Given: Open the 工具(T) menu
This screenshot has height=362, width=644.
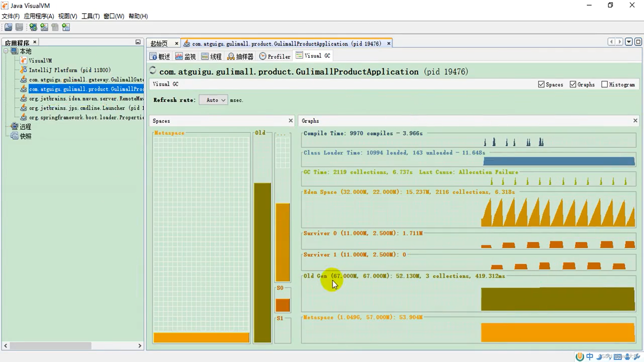Looking at the screenshot, I should pyautogui.click(x=90, y=16).
